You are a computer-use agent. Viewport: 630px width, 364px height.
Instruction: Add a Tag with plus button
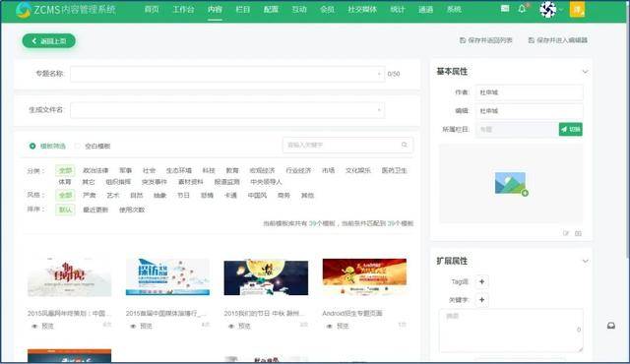(481, 281)
